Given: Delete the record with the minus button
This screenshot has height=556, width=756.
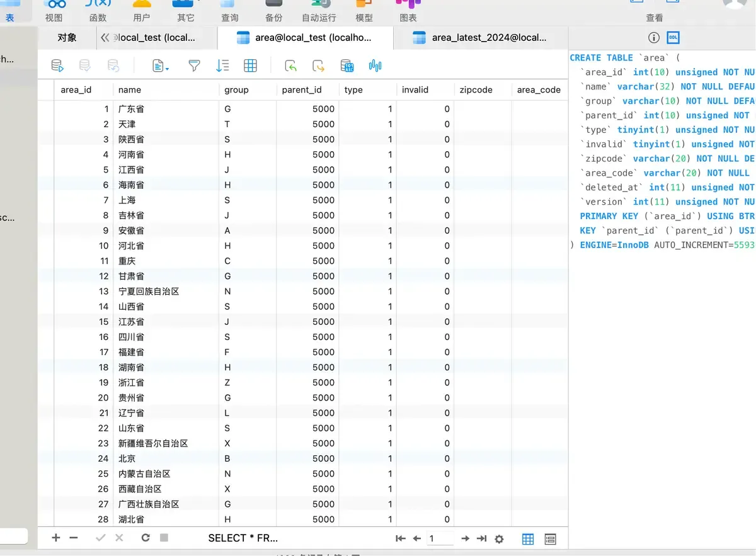Looking at the screenshot, I should coord(73,538).
